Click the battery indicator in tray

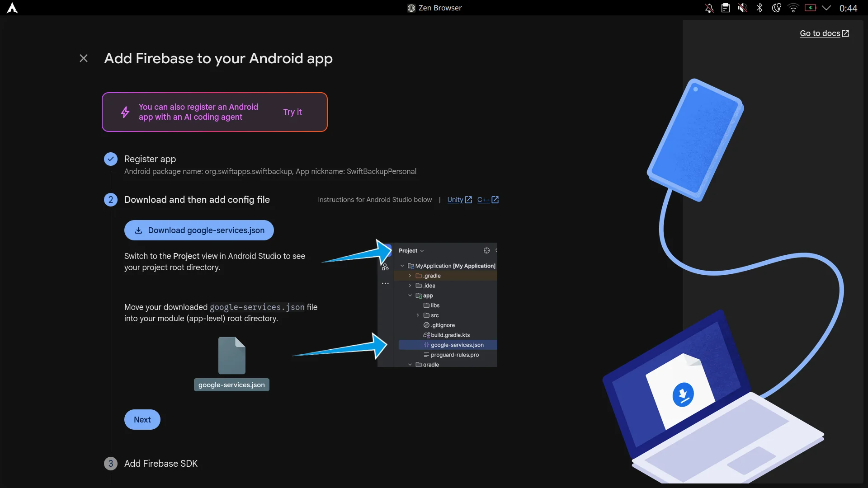pyautogui.click(x=810, y=8)
